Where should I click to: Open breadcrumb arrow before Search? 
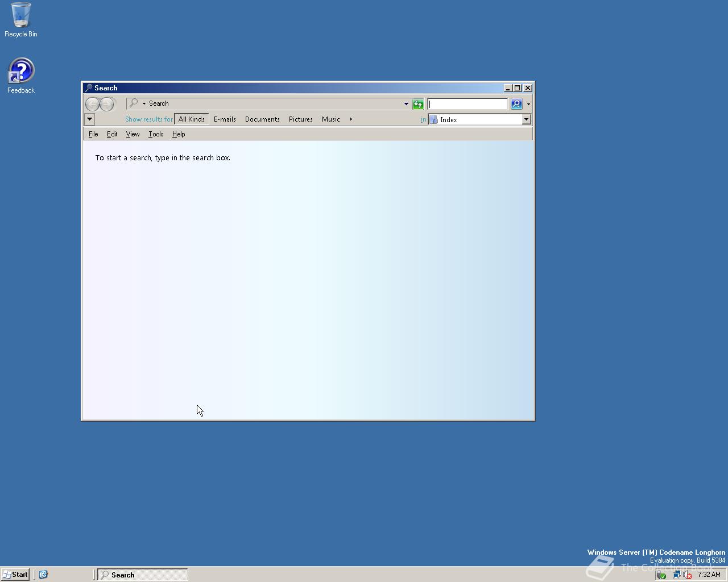click(144, 103)
